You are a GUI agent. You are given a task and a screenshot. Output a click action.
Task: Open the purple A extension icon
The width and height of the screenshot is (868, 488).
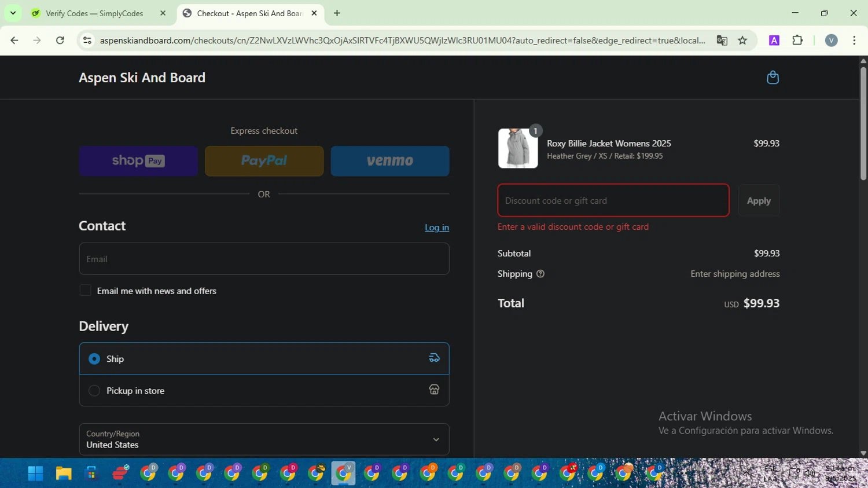774,41
